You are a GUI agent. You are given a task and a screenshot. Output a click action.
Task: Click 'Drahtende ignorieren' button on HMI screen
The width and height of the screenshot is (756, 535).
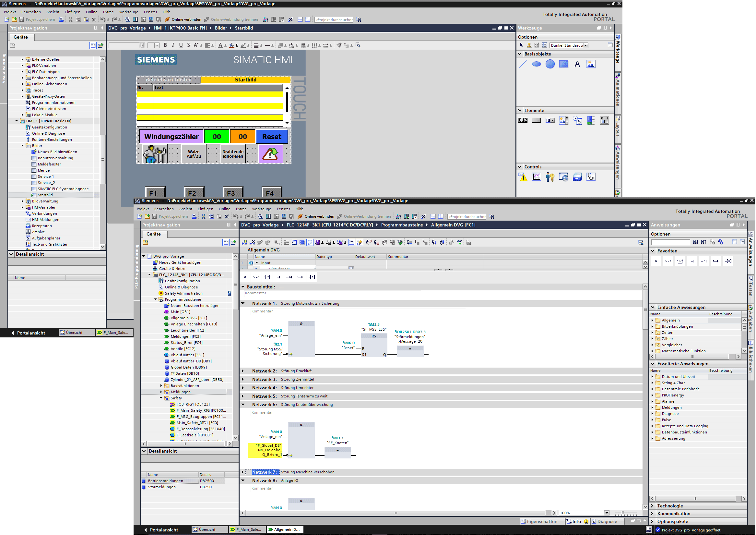click(233, 154)
